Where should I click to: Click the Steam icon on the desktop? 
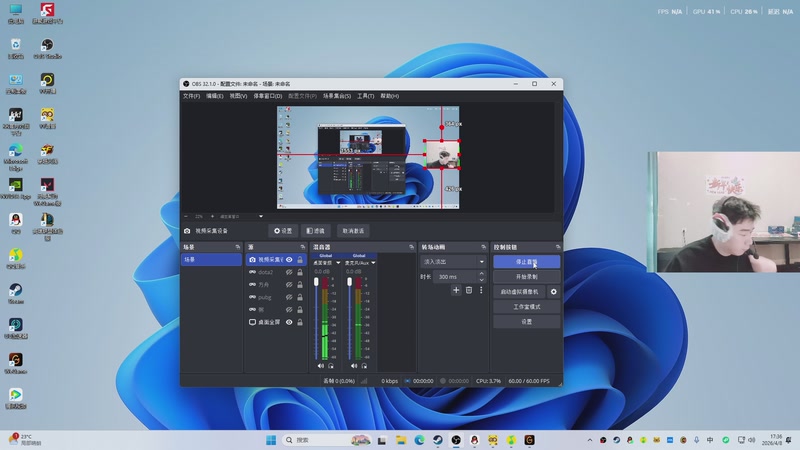16,290
